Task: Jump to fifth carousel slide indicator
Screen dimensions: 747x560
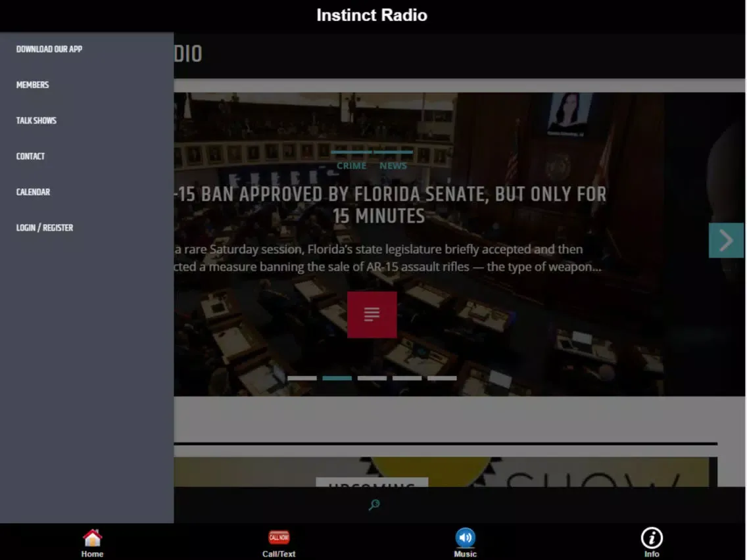Action: pos(442,378)
